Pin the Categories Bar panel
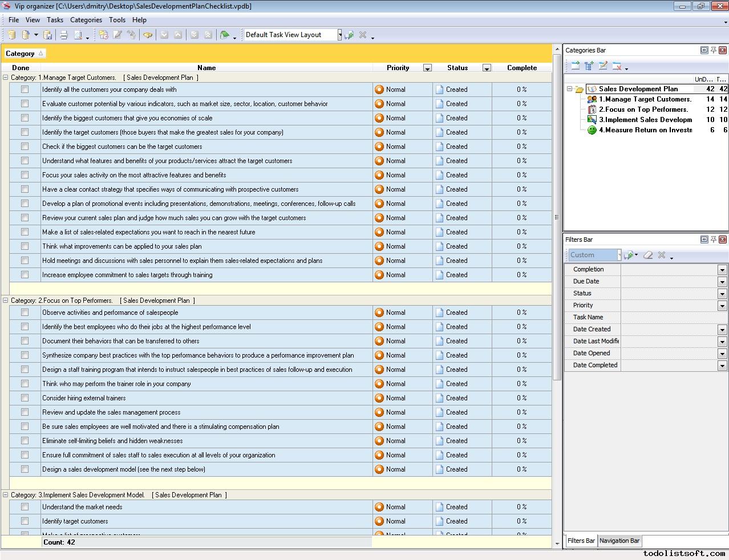Viewport: 729px width, 560px height. click(x=713, y=50)
